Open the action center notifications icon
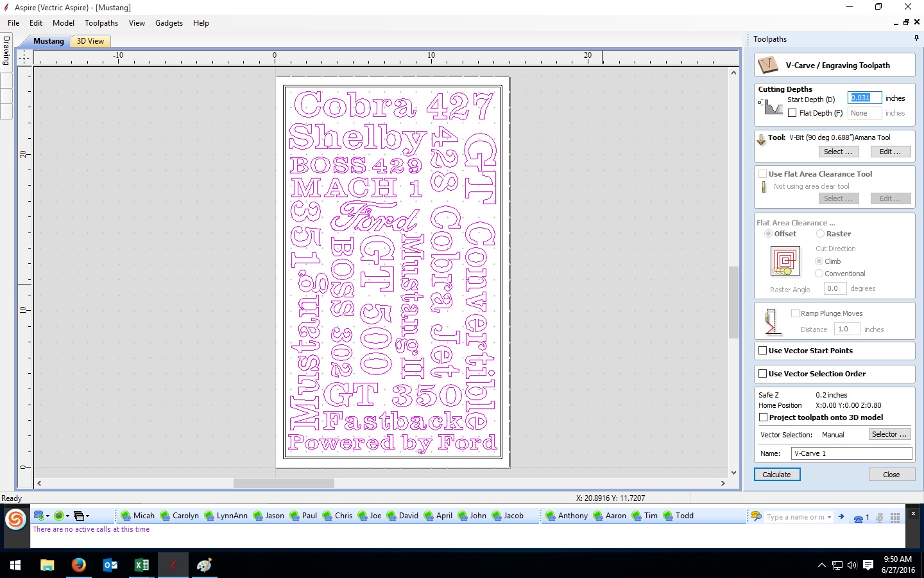924x578 pixels. pos(868,565)
